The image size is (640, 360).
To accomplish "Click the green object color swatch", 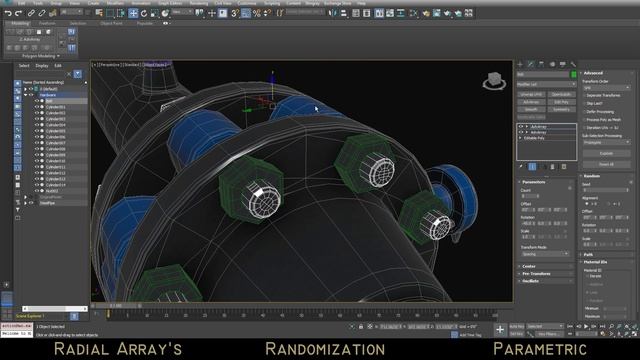I will [x=573, y=74].
